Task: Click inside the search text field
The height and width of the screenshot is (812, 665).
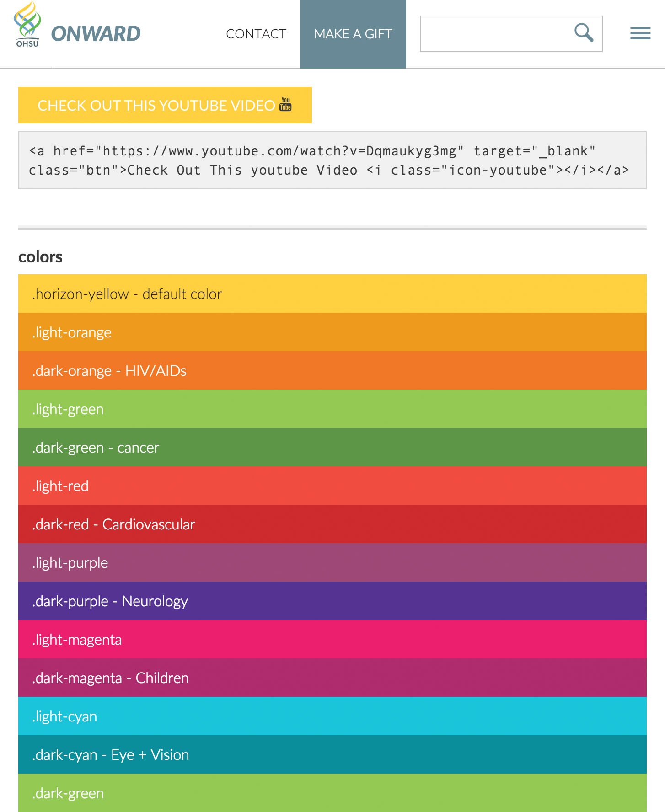Action: 494,34
